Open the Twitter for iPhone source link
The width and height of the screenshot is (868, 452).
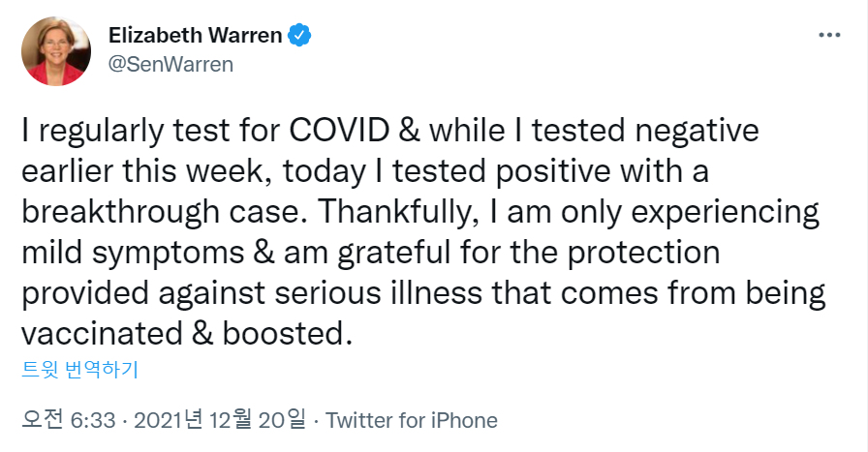tap(412, 420)
